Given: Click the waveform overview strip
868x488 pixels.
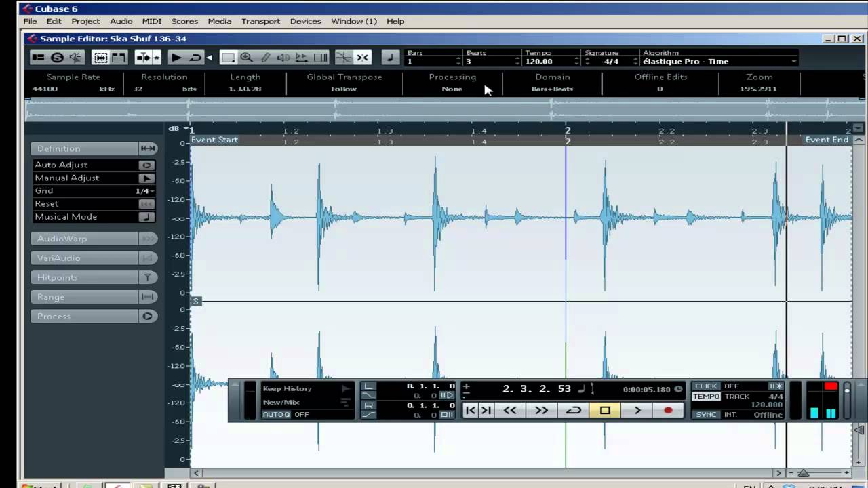Looking at the screenshot, I should point(445,108).
